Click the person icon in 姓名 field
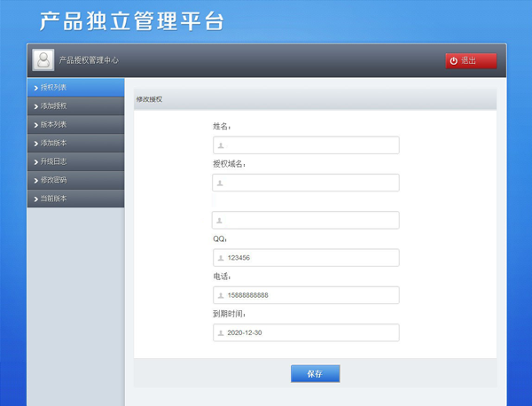Image resolution: width=532 pixels, height=406 pixels. (x=221, y=145)
